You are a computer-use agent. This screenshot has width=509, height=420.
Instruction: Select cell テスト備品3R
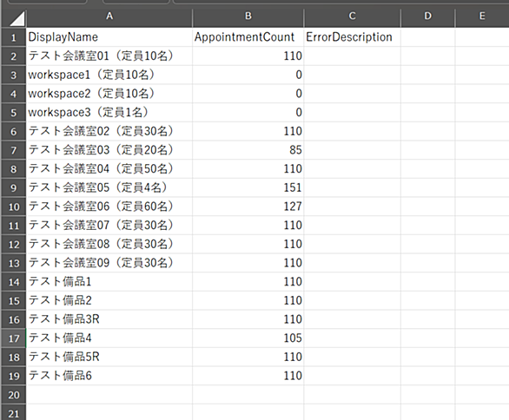pos(109,319)
